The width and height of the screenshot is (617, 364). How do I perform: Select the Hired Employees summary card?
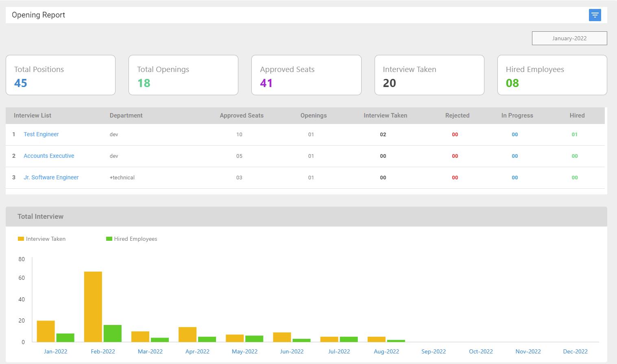(552, 75)
